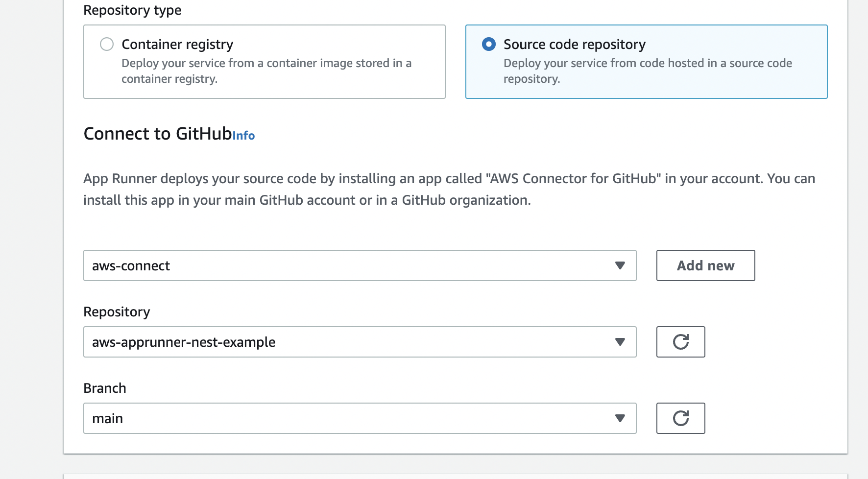Open the aws-connect connection dropdown
The image size is (868, 479).
click(360, 265)
